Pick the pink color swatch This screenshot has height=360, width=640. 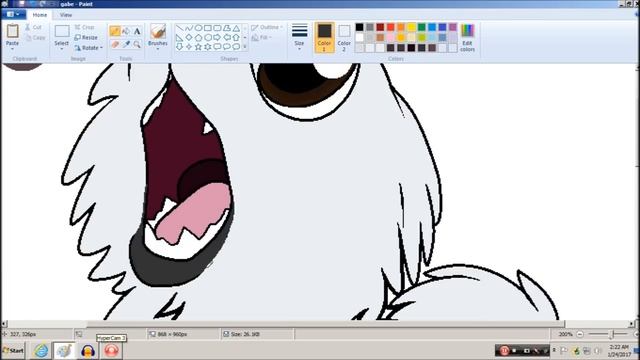391,38
